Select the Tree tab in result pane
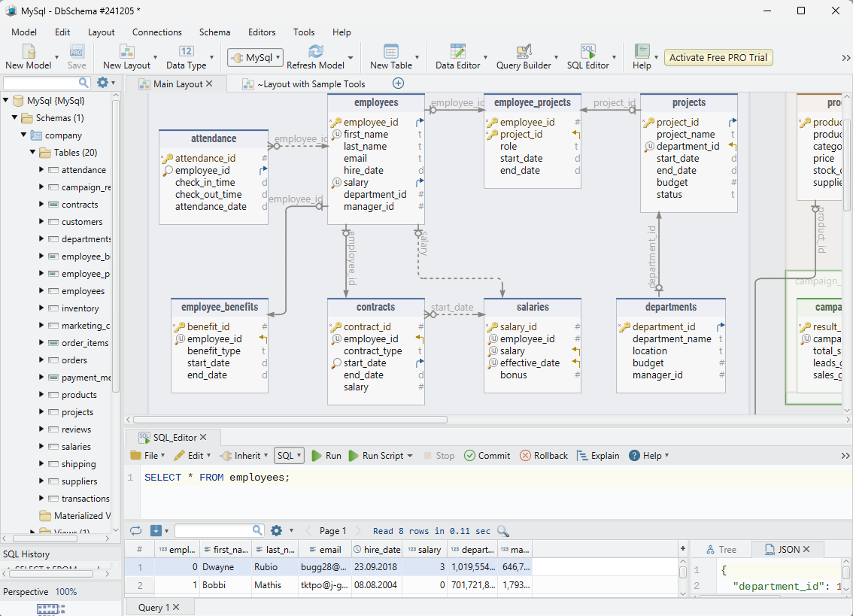Image resolution: width=853 pixels, height=616 pixels. [721, 550]
